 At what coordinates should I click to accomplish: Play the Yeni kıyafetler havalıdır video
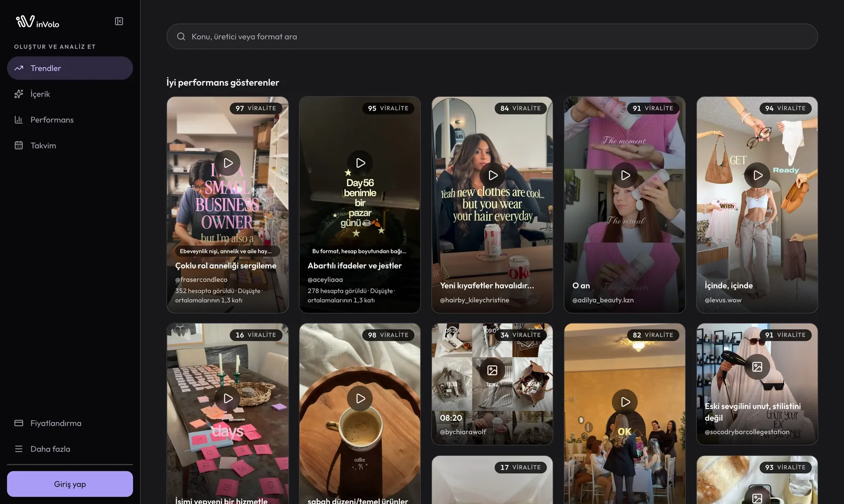click(x=493, y=175)
